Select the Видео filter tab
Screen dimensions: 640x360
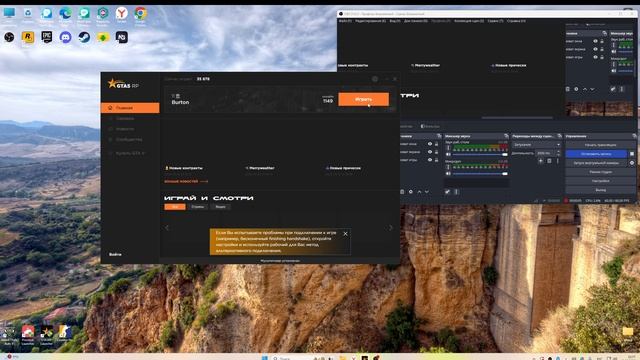click(x=220, y=207)
